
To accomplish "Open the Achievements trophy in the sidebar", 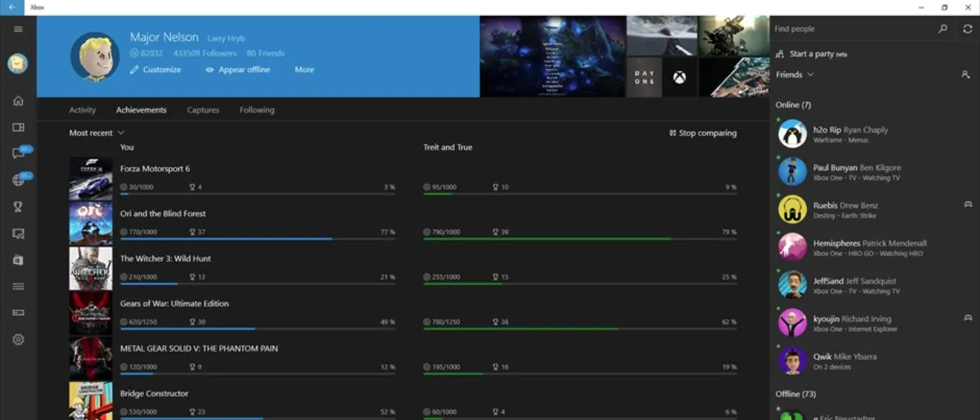I will [18, 207].
